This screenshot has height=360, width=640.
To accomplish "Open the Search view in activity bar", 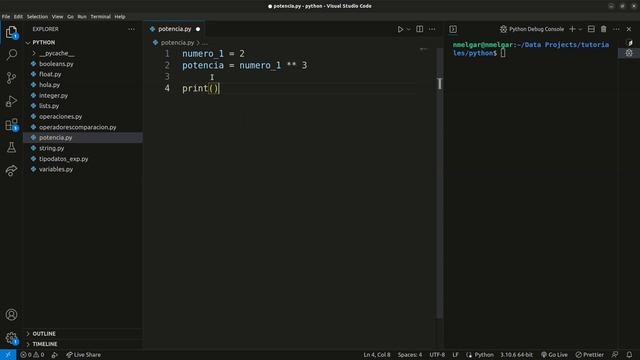I will click(11, 54).
